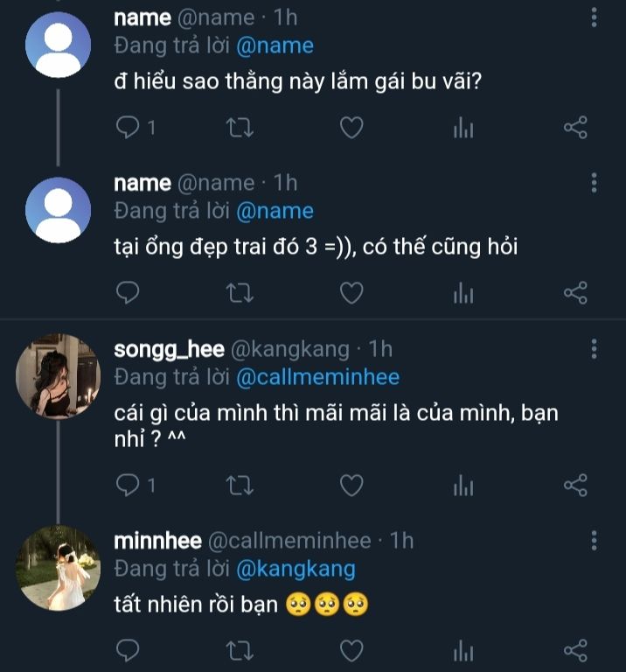Click the songg_hee display name
Image resolution: width=626 pixels, height=672 pixels.
[x=169, y=349]
